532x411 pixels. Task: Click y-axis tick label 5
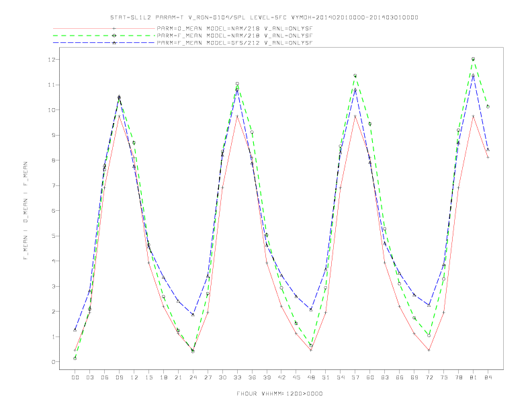click(x=53, y=236)
